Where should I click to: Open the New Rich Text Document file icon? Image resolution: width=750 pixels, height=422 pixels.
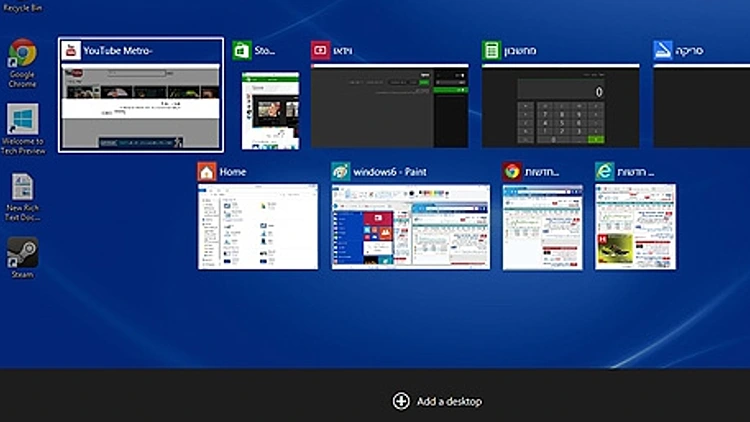pyautogui.click(x=22, y=188)
